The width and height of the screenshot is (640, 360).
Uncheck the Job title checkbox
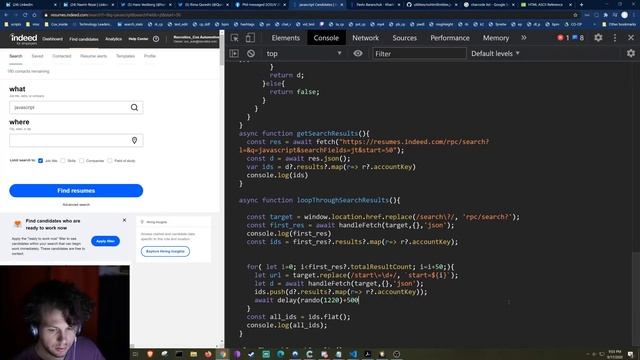tap(40, 161)
